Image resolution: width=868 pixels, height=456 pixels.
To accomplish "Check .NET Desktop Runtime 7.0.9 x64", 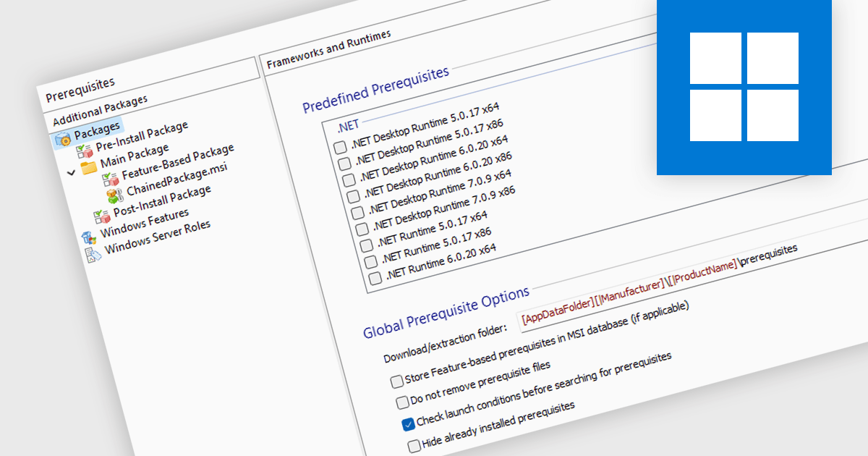I will [357, 213].
